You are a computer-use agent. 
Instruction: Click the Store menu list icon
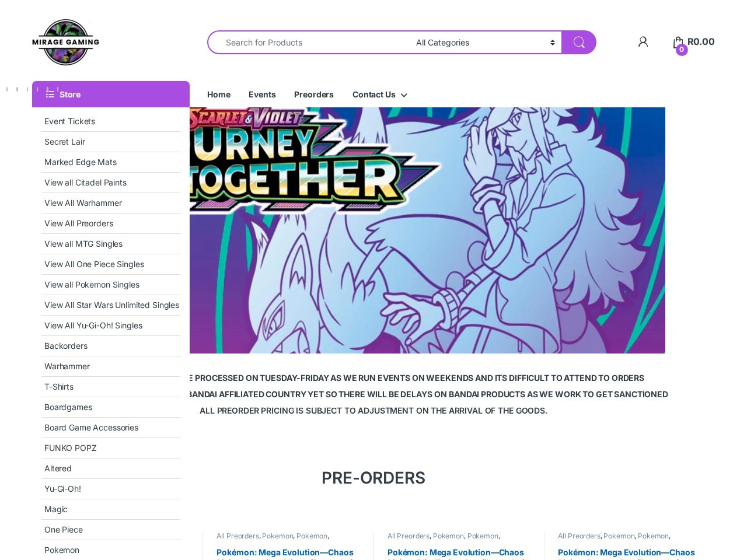[x=50, y=94]
